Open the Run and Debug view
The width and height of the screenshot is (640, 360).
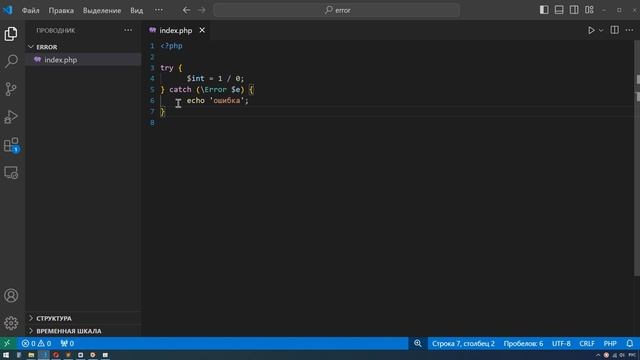point(11,117)
